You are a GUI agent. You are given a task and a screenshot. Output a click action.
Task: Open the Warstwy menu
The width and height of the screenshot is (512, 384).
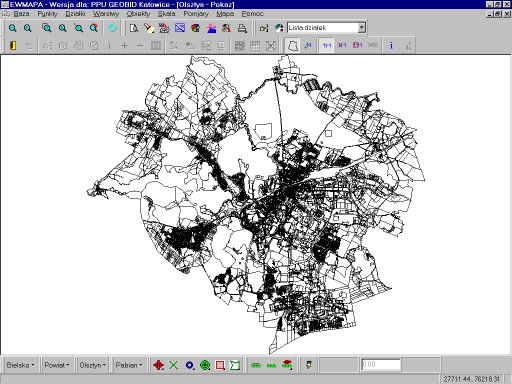[x=106, y=14]
